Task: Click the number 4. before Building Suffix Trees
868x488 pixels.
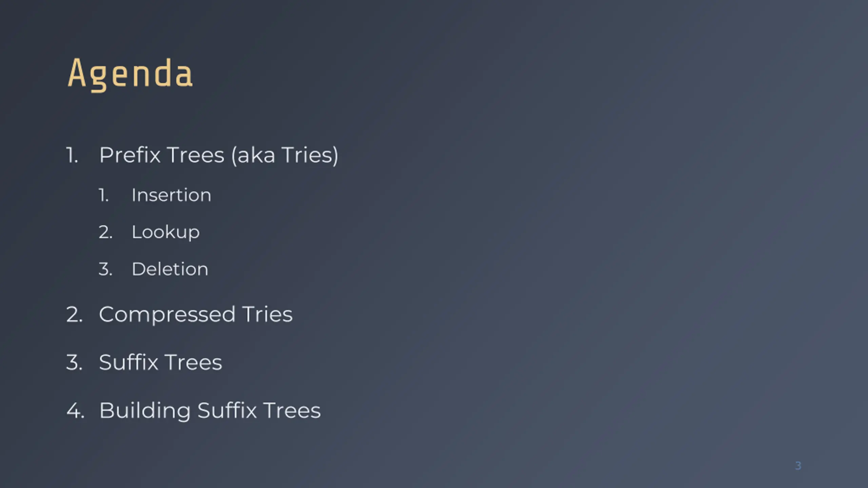Action: coord(75,411)
